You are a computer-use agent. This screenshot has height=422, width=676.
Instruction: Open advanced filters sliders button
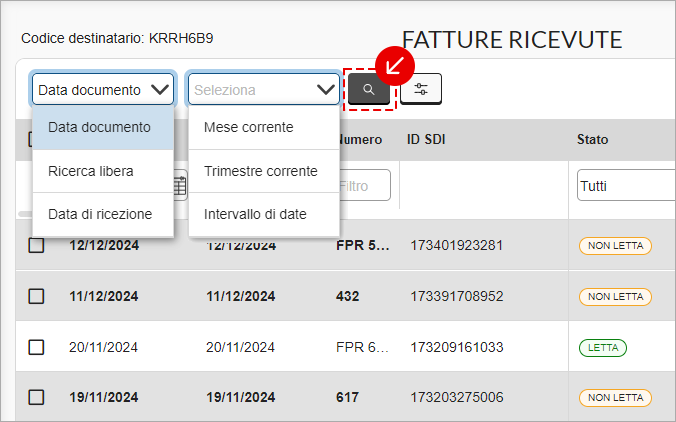coord(421,89)
